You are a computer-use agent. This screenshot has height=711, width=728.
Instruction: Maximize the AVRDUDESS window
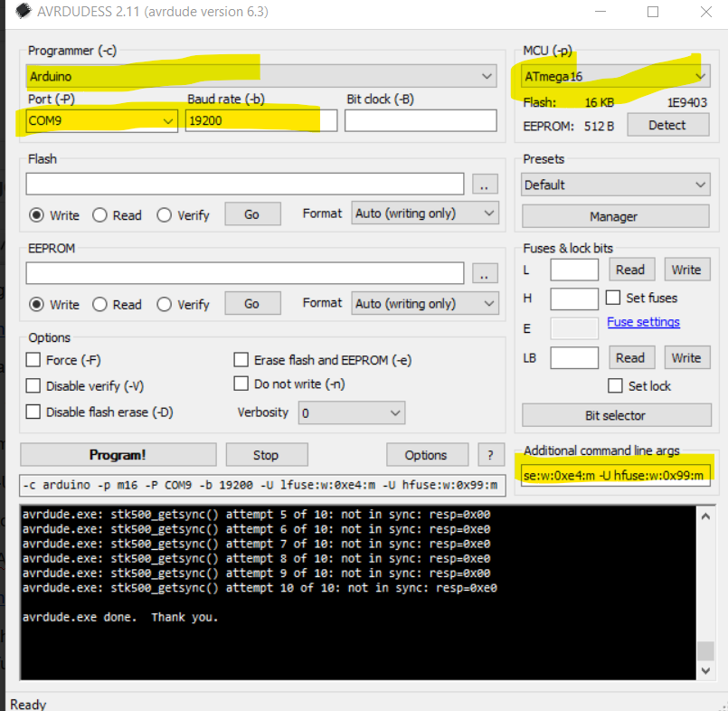(653, 12)
